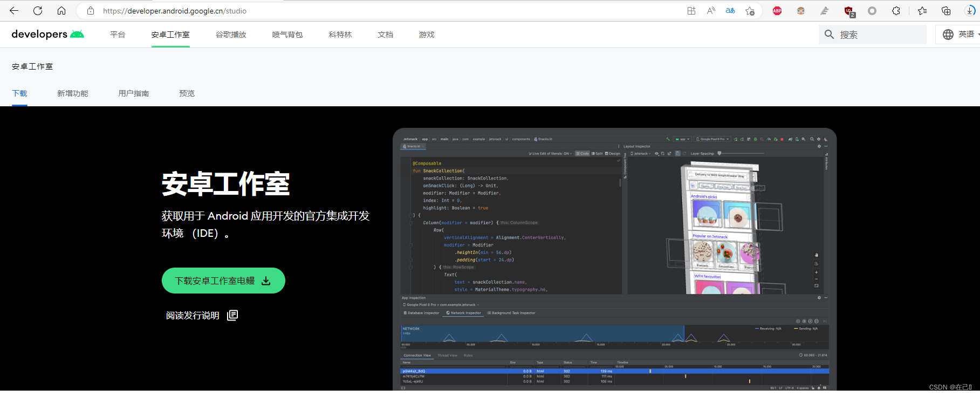Click the magnifier search icon
Image resolution: width=980 pixels, height=396 pixels.
830,35
